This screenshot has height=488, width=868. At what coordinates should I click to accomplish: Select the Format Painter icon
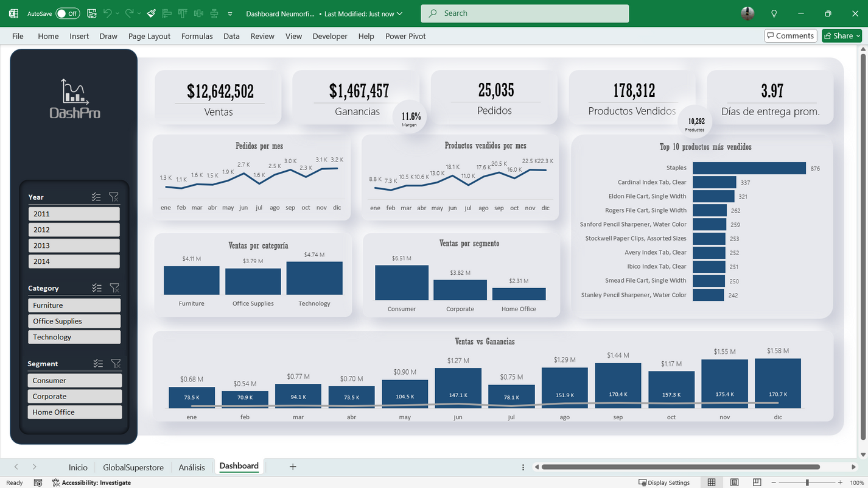tap(151, 13)
